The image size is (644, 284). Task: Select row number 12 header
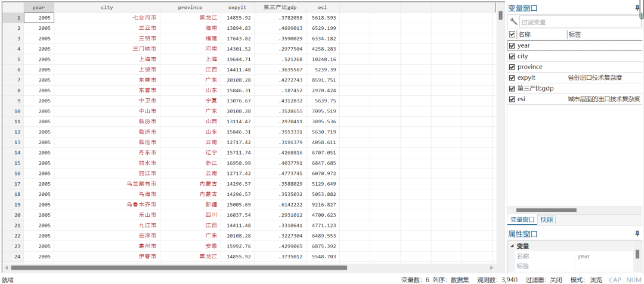(x=13, y=132)
